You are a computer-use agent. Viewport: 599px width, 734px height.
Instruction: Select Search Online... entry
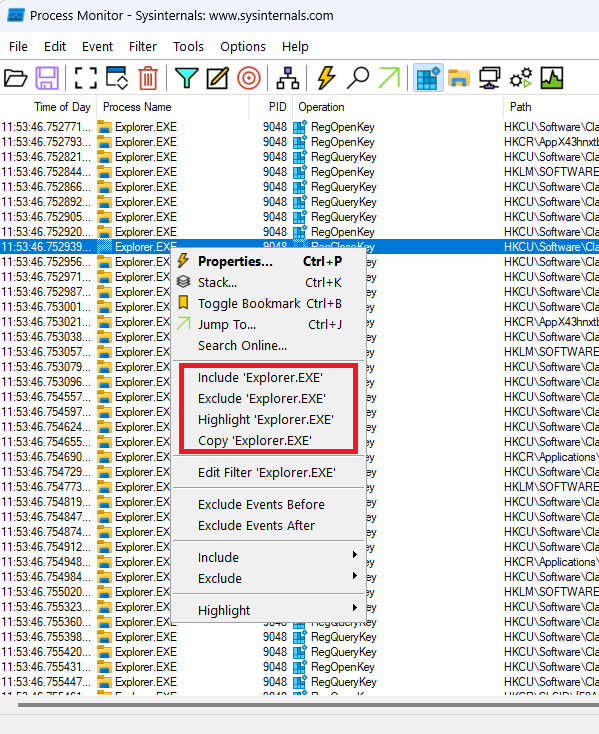click(x=269, y=345)
